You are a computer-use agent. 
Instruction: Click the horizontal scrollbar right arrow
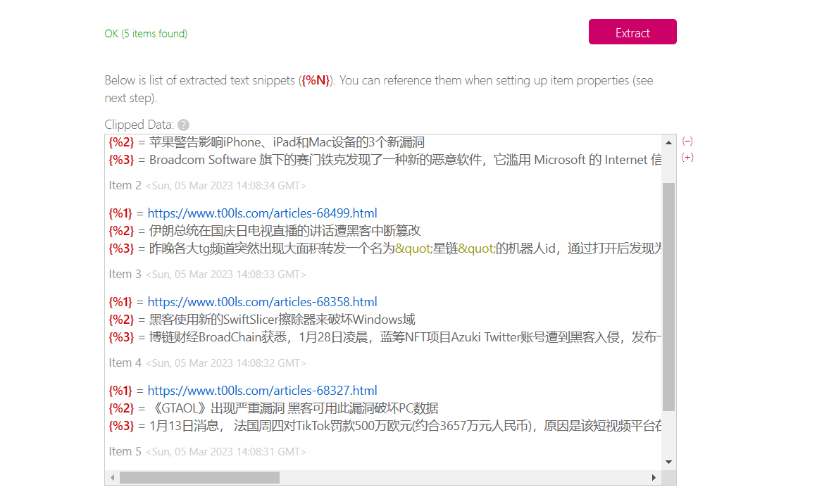(654, 478)
